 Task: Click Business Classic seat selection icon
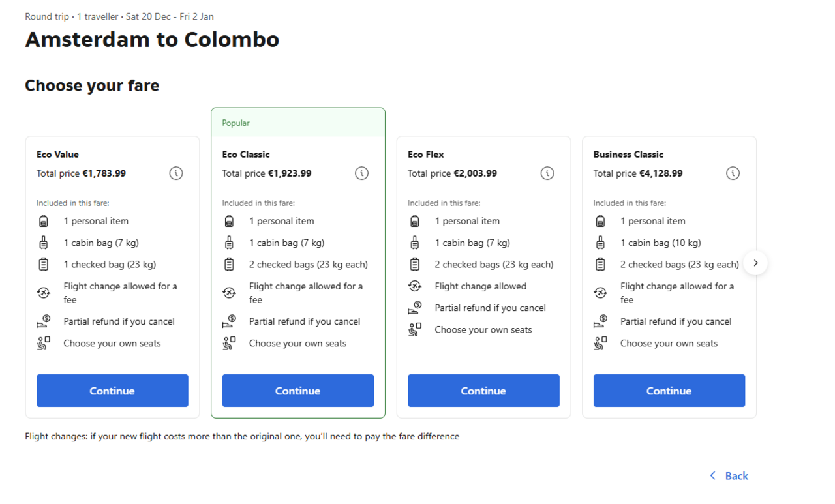pos(600,344)
